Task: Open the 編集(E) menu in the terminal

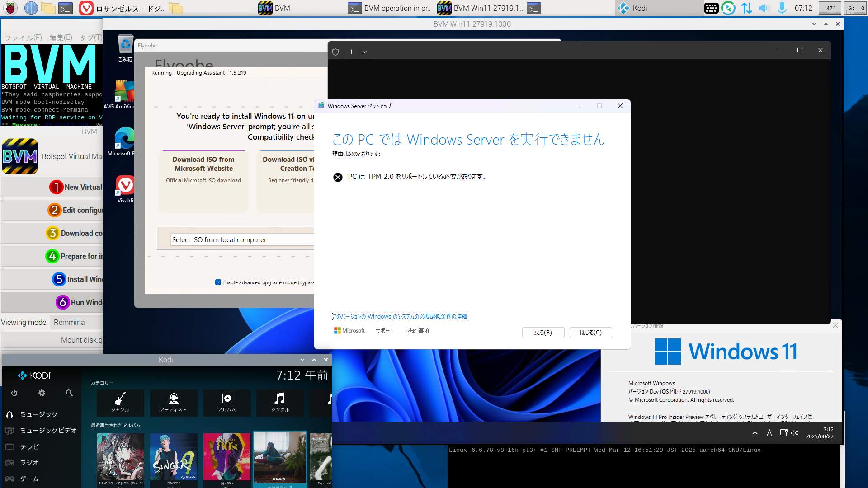Action: (x=61, y=38)
